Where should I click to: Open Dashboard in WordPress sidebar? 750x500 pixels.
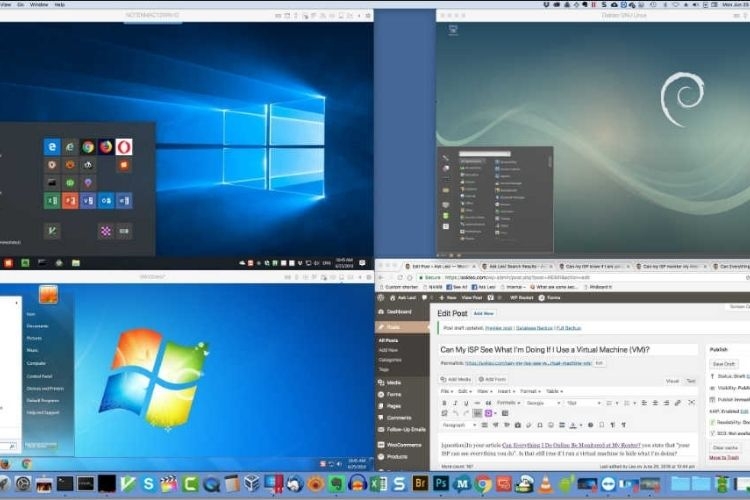(398, 312)
